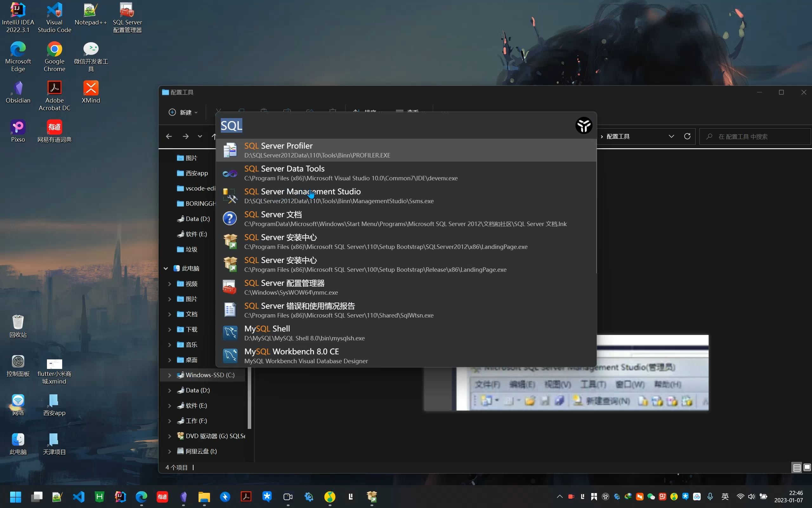812x508 pixels.
Task: Open Adobe Acrobat DC desktop shortcut
Action: pos(54,96)
